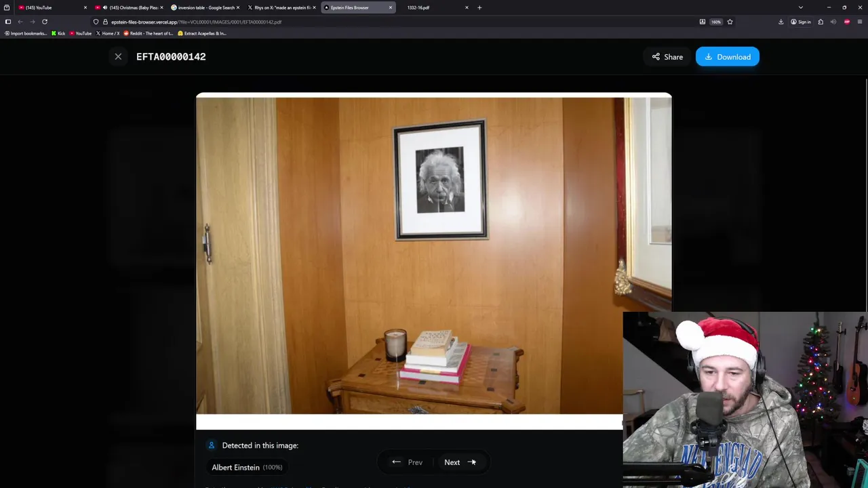The height and width of the screenshot is (488, 868).
Task: Bookmark this page with the star
Action: pyautogui.click(x=730, y=22)
